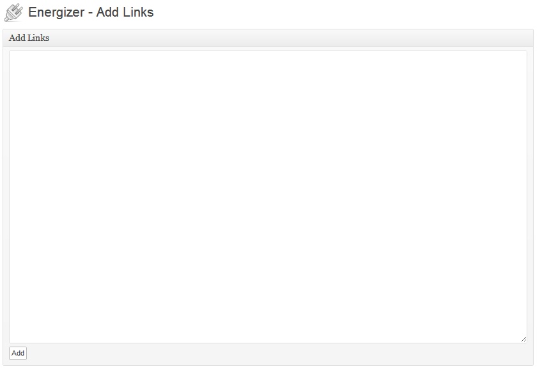Hit Add below the text area

coord(18,353)
